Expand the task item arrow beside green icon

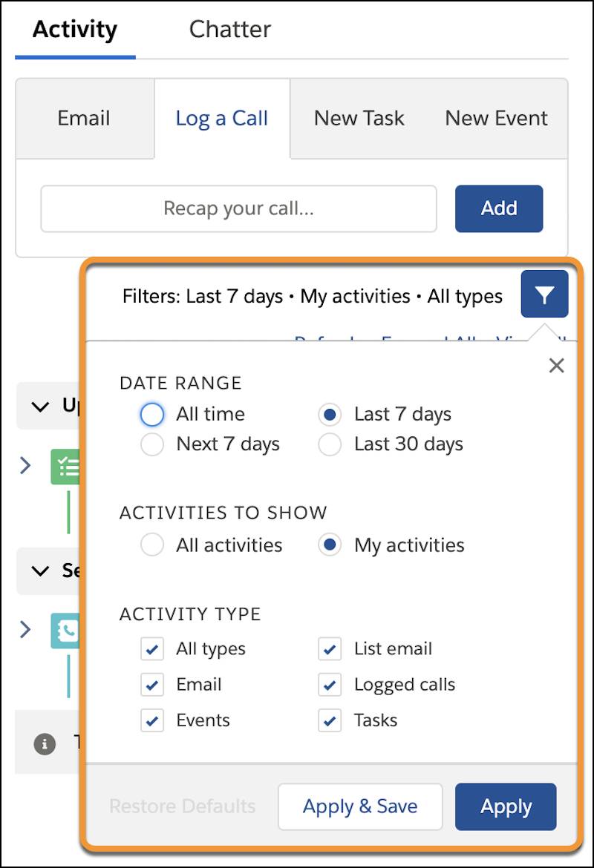25,466
